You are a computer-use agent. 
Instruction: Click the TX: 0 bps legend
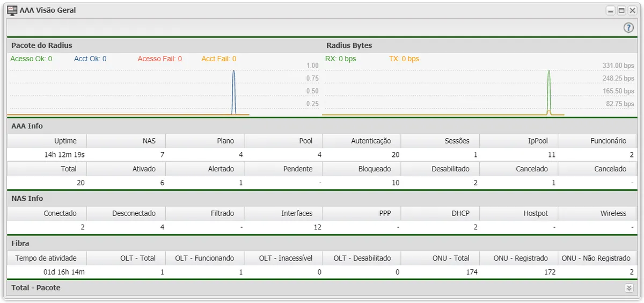pos(404,59)
